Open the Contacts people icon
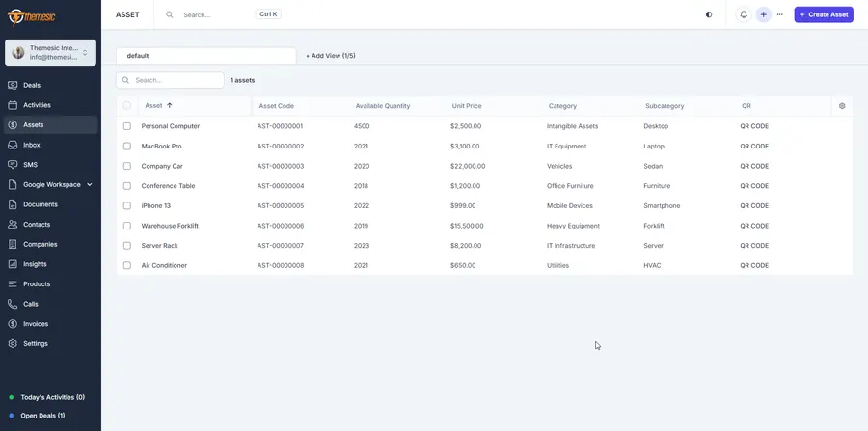The image size is (868, 431). (x=13, y=225)
